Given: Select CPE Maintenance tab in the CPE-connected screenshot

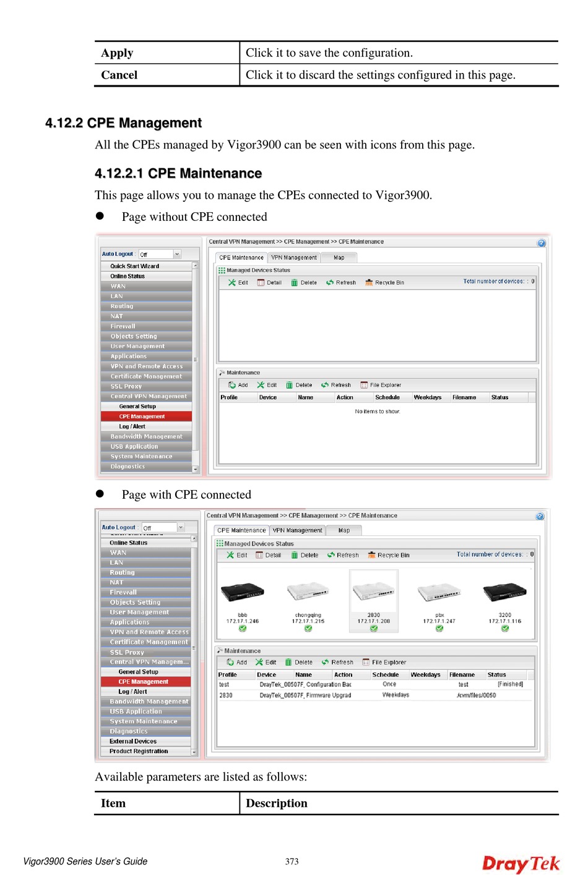Looking at the screenshot, I should tap(241, 530).
